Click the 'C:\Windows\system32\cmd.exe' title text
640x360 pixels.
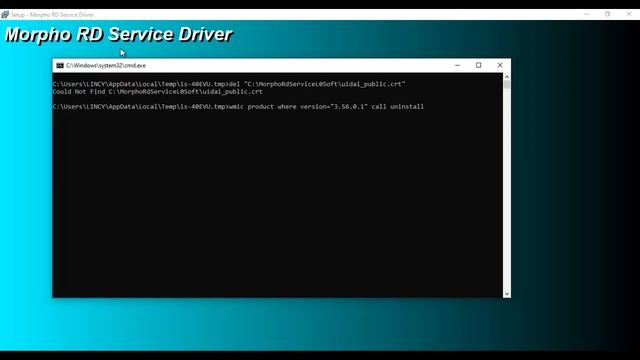tap(106, 65)
